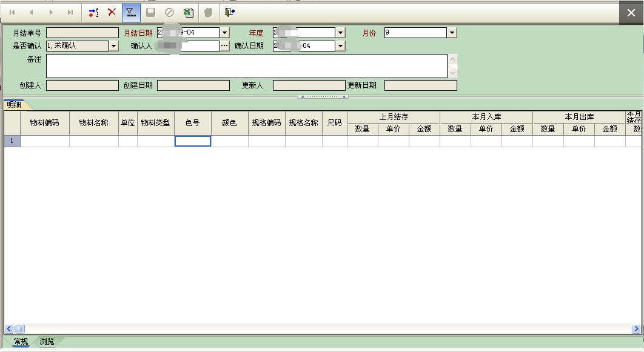Toggle the filter query toolbar icon
Screen dimensions: 644x352
click(130, 12)
